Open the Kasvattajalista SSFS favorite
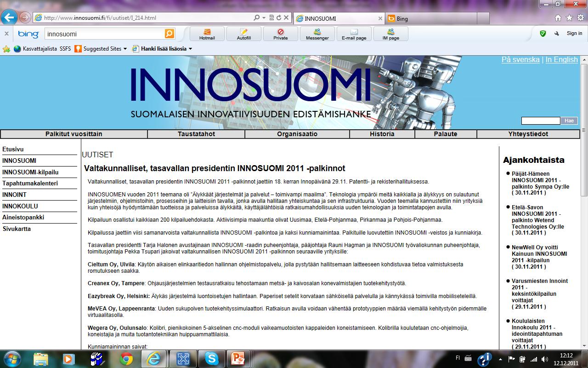 pyautogui.click(x=42, y=49)
